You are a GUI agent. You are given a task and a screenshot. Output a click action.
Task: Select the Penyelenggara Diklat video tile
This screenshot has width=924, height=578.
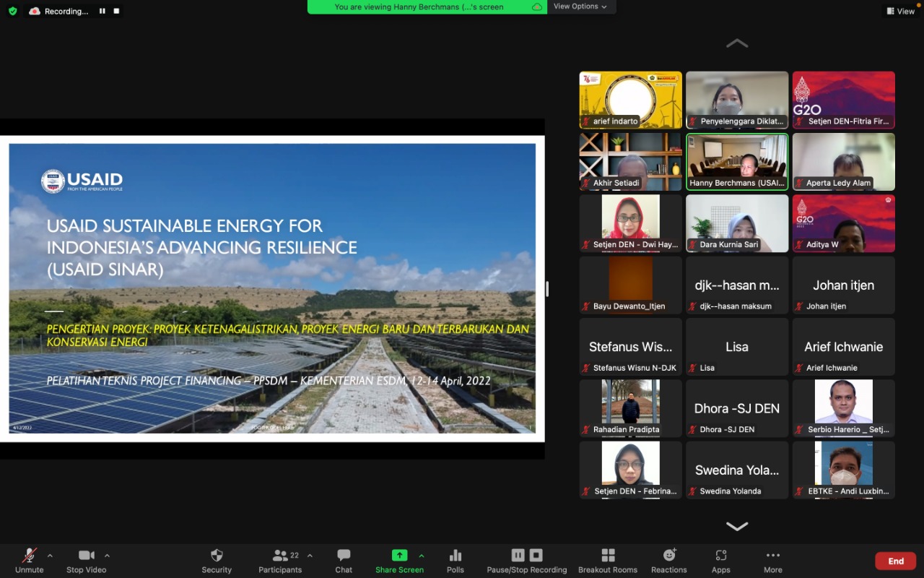(x=737, y=100)
